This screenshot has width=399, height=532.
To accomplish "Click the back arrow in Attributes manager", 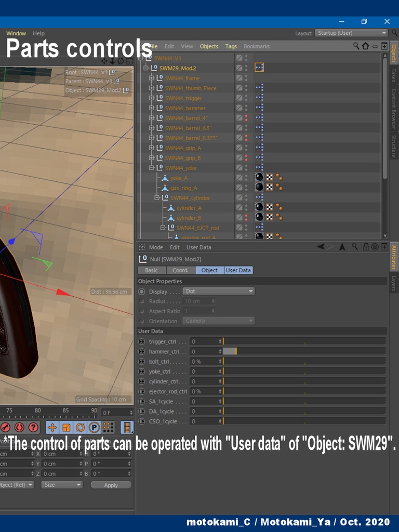I will pyautogui.click(x=321, y=247).
